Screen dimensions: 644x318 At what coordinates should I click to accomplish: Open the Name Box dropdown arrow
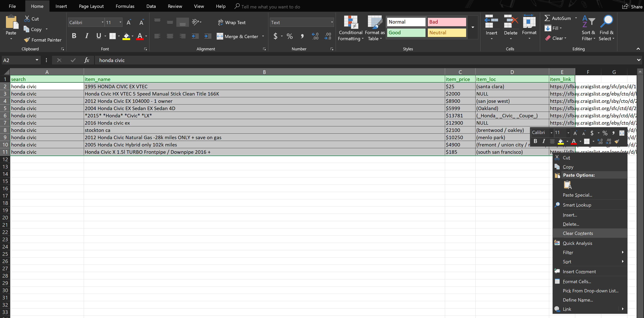click(37, 60)
